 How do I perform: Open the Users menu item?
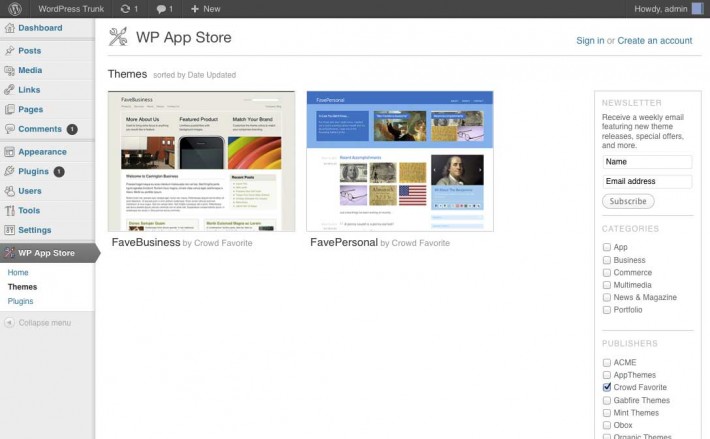pyautogui.click(x=30, y=191)
